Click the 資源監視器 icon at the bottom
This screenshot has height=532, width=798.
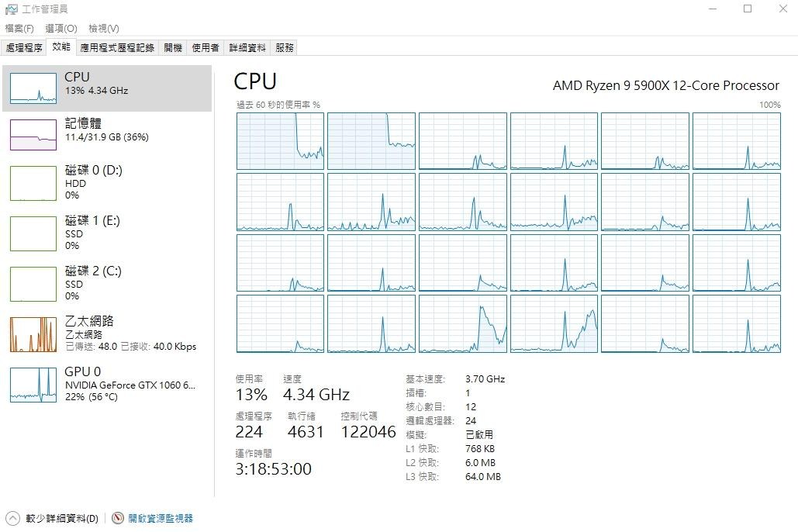117,517
